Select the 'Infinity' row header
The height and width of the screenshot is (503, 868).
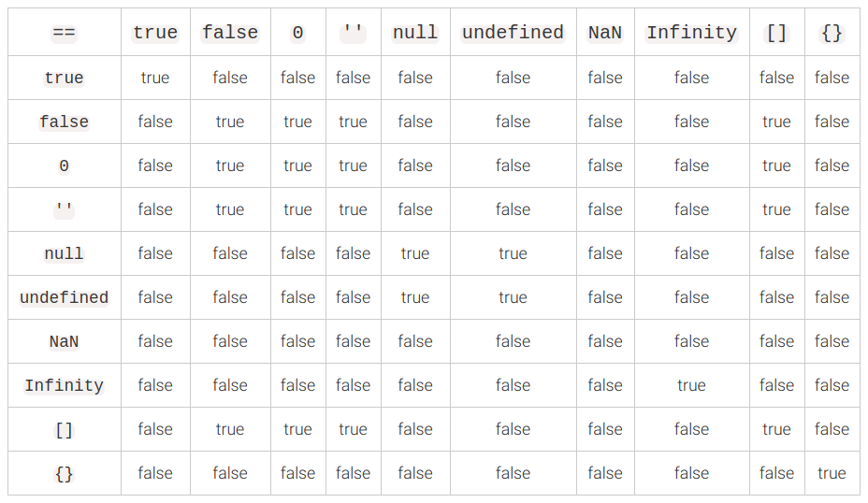click(x=64, y=385)
